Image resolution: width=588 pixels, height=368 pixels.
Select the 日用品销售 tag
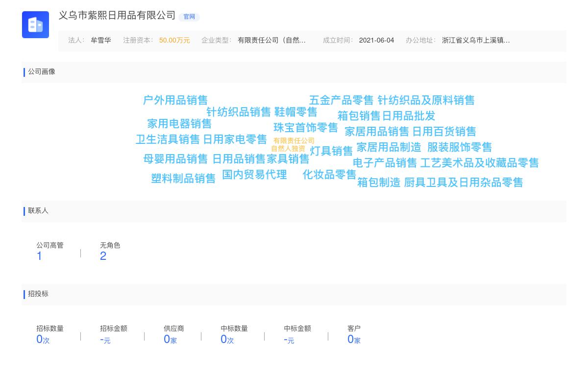coord(239,159)
